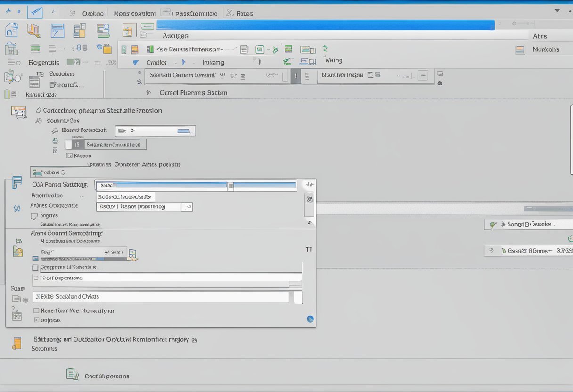Image resolution: width=573 pixels, height=392 pixels.
Task: Check the Categories option in the dialog
Action: click(35, 267)
